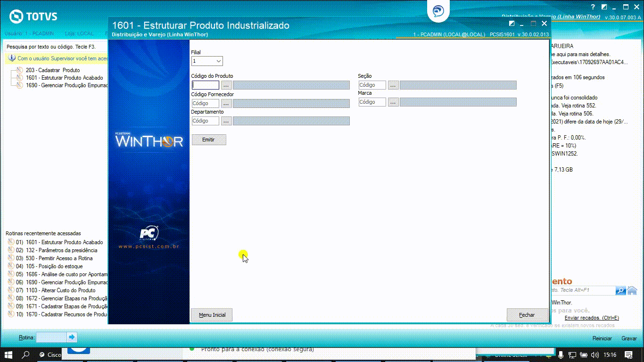Image resolution: width=644 pixels, height=362 pixels.
Task: Click Enviar recados (Ctrl+E) link
Action: click(592, 318)
